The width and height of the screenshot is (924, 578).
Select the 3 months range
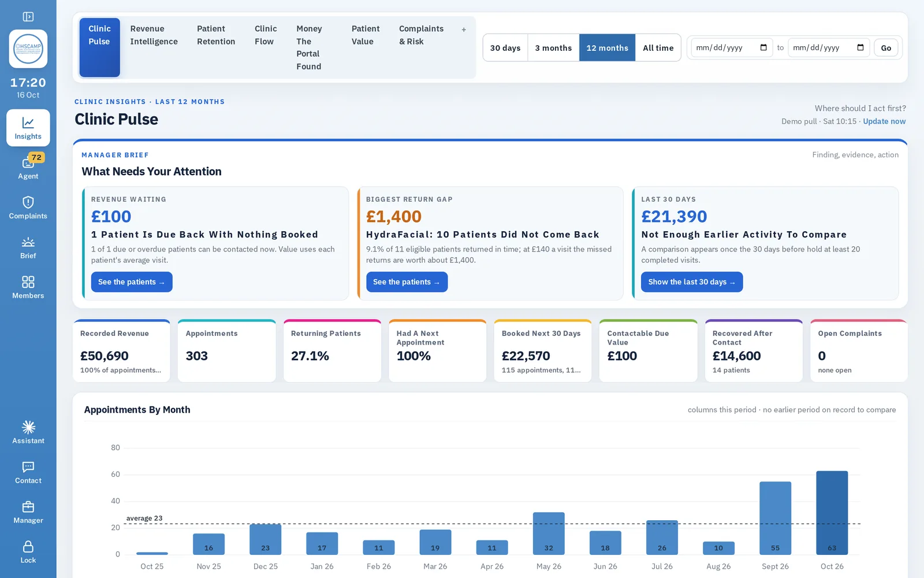click(x=553, y=48)
